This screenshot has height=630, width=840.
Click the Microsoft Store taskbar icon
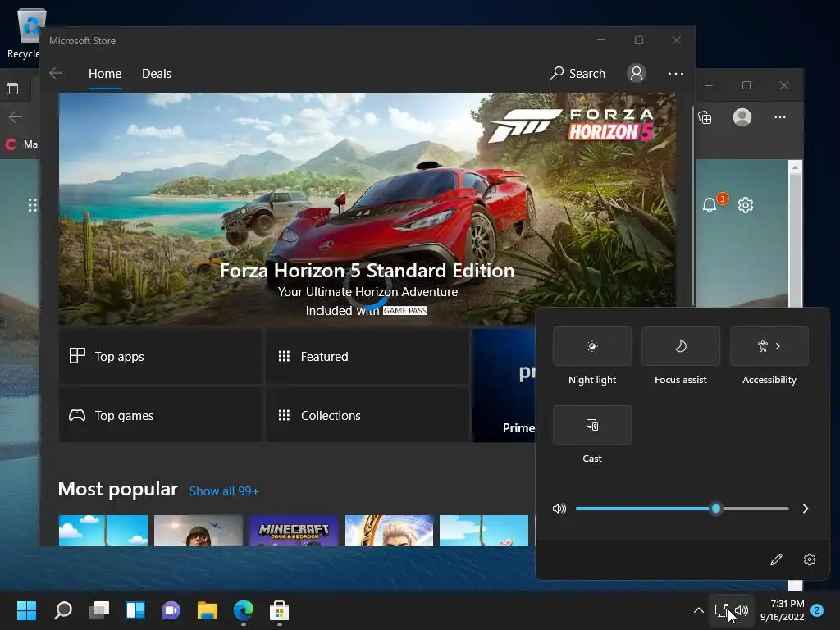pyautogui.click(x=279, y=610)
